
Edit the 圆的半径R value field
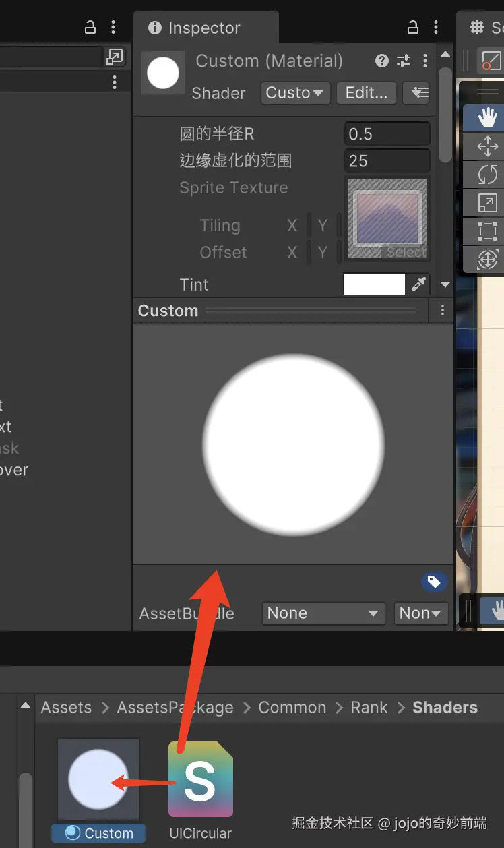(x=387, y=133)
